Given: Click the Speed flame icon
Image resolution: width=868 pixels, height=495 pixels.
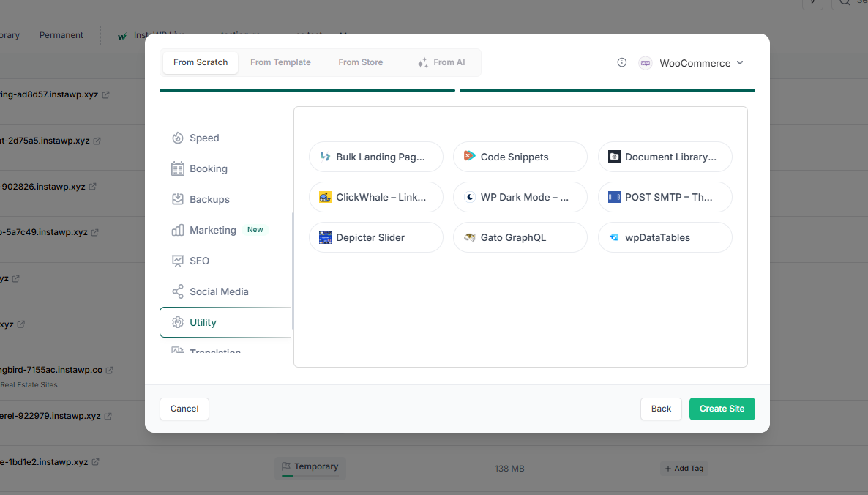Looking at the screenshot, I should tap(178, 138).
